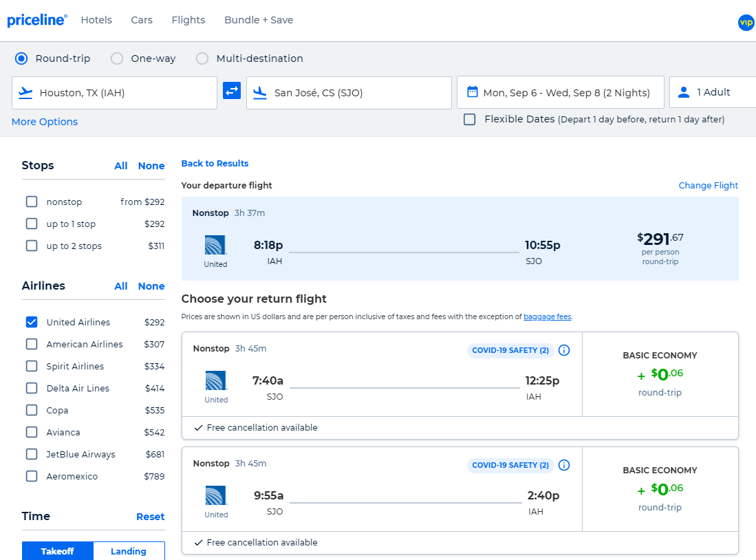
Task: Click United logo on 7:40a return flight
Action: [215, 380]
